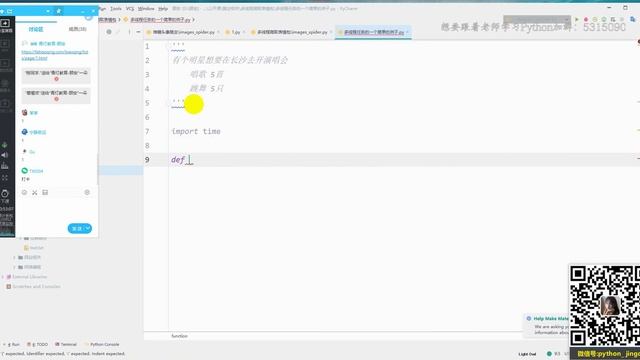Open the Help menu
The image size is (640, 360).
tap(163, 9)
